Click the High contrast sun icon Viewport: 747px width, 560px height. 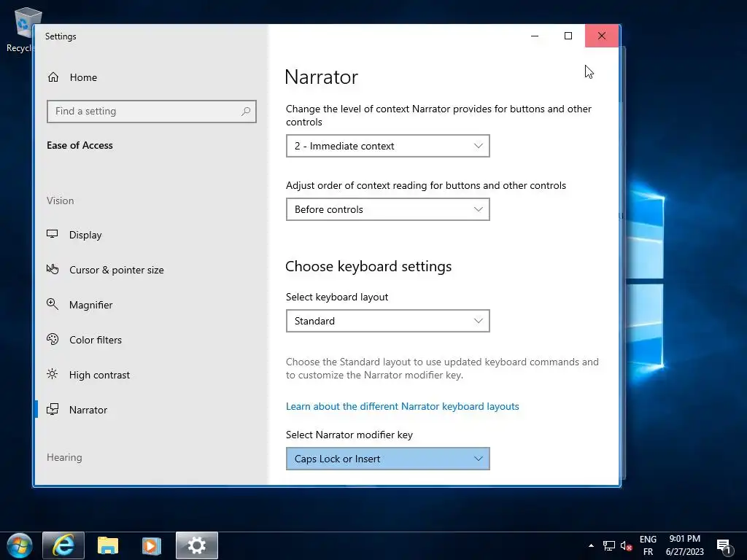[x=53, y=374]
